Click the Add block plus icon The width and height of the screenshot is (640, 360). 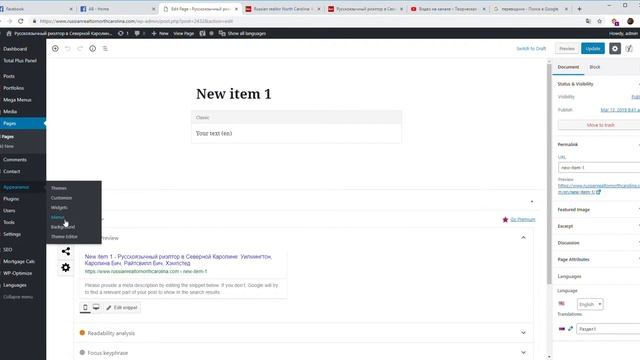point(55,49)
